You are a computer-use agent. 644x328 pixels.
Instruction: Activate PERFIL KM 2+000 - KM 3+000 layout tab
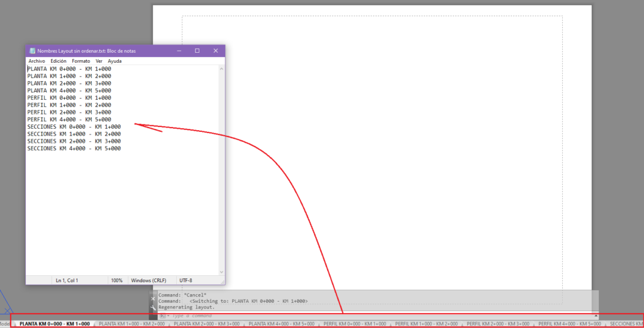click(498, 324)
